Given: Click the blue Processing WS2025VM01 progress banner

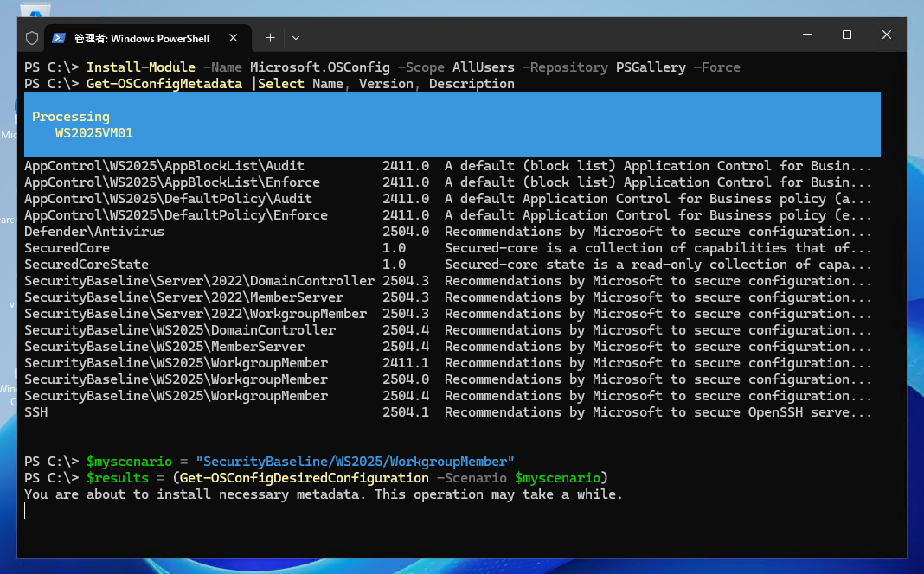Looking at the screenshot, I should coord(452,125).
